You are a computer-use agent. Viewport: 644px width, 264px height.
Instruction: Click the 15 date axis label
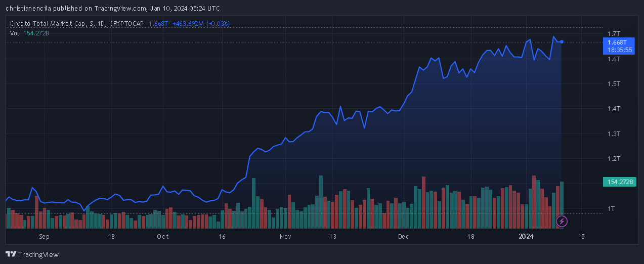581,236
